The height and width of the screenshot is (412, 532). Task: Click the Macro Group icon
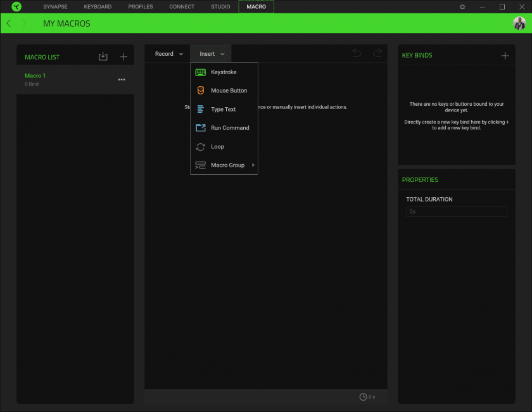coord(200,165)
